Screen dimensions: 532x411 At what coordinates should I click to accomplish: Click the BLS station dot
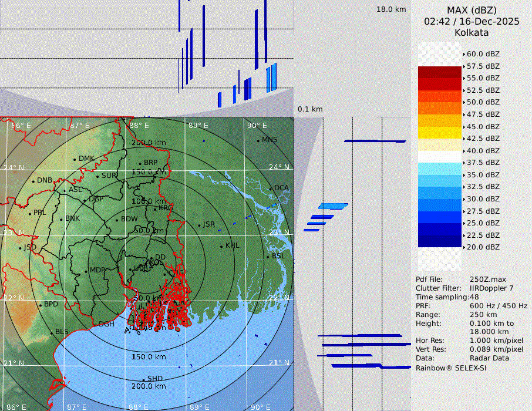(x=52, y=332)
